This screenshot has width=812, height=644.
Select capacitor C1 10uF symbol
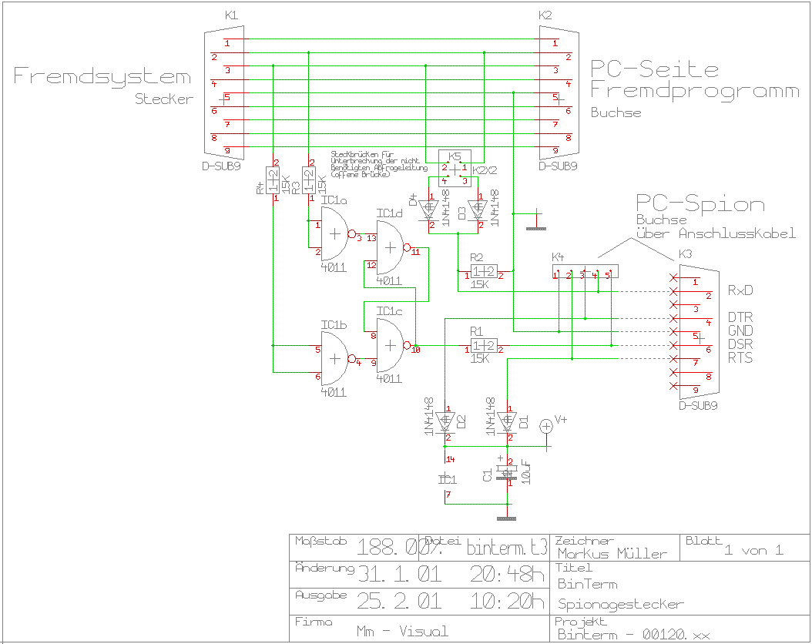506,471
